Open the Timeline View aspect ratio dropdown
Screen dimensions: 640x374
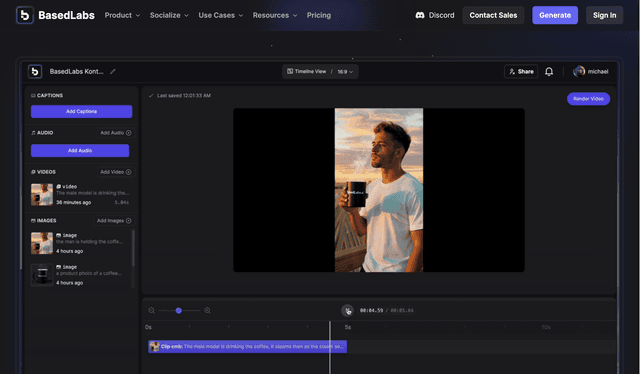click(x=320, y=71)
